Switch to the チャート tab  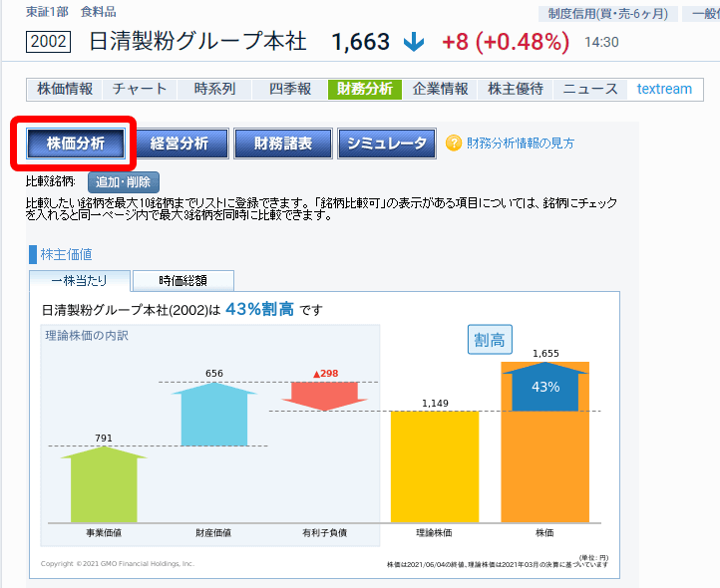[x=140, y=89]
